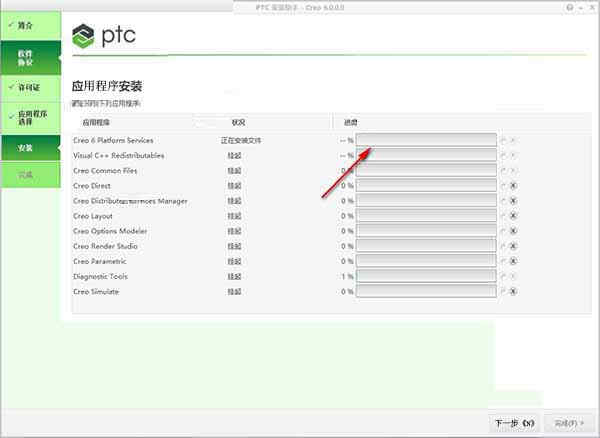Go to the 简介 step
The width and height of the screenshot is (600, 438).
pos(31,26)
